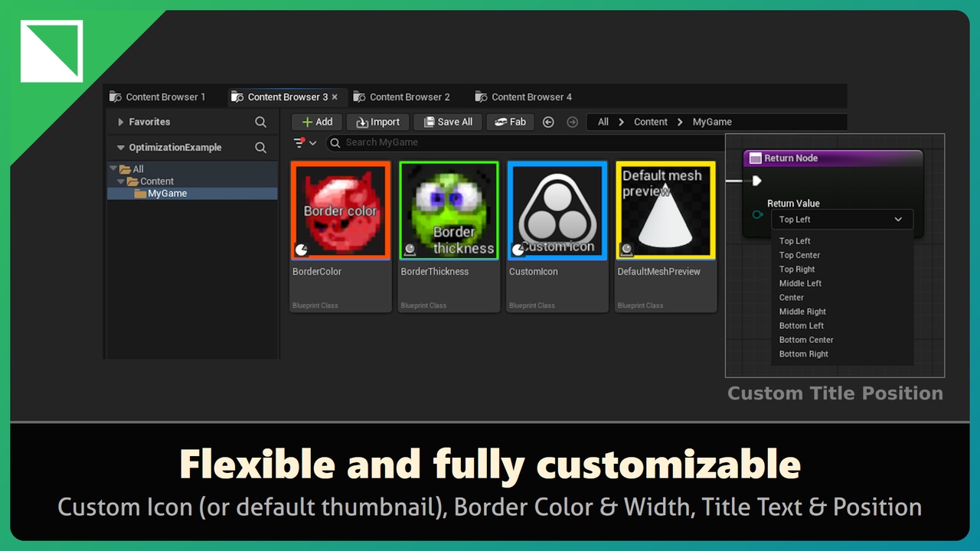Select the All breadcrumb in path bar
Viewport: 980px width, 551px height.
coord(603,122)
